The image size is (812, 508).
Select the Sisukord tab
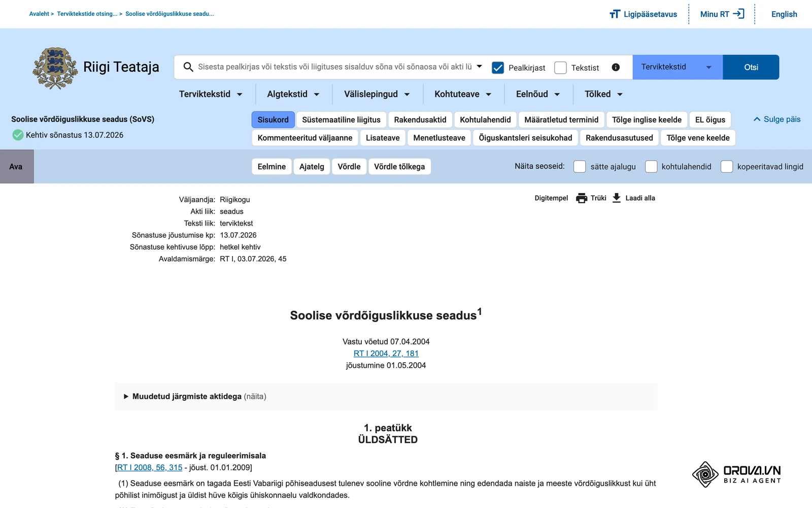tap(273, 120)
